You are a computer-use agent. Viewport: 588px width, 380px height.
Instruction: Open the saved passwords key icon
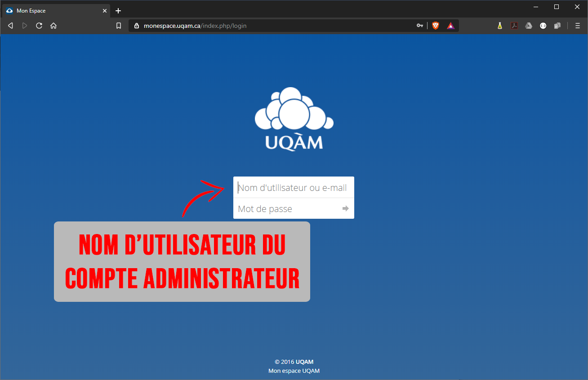coord(420,26)
